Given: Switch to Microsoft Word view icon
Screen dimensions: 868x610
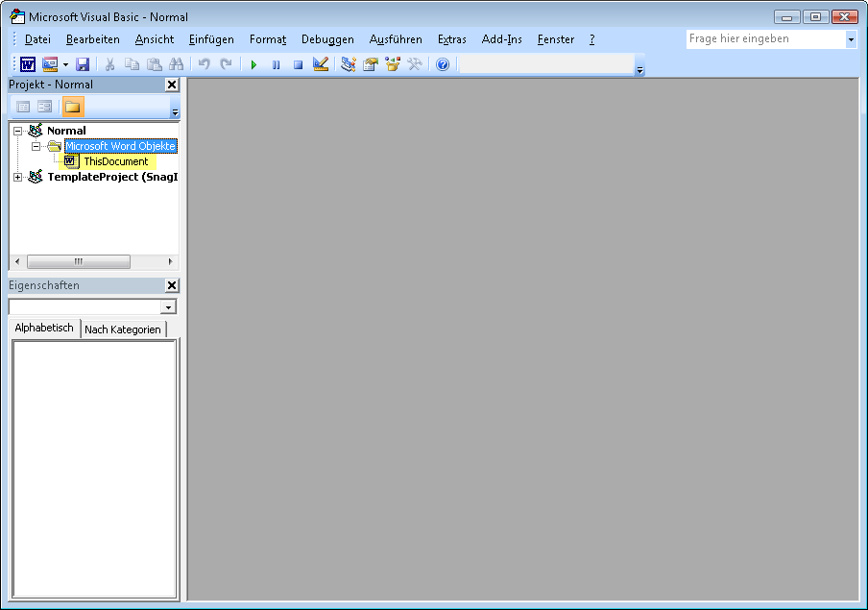Looking at the screenshot, I should pos(28,64).
